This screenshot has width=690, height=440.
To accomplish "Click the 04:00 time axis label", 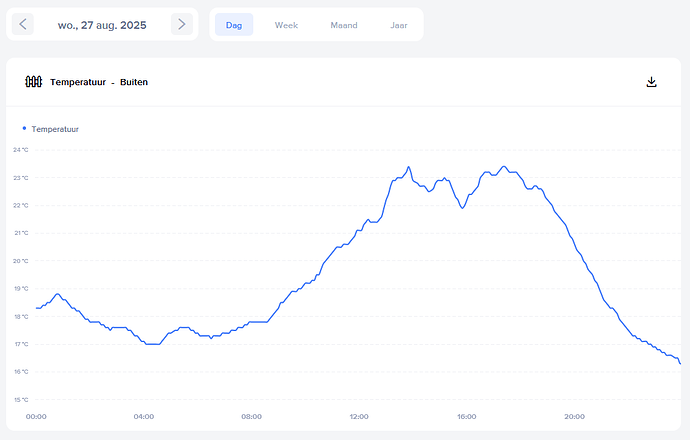I will pos(144,416).
